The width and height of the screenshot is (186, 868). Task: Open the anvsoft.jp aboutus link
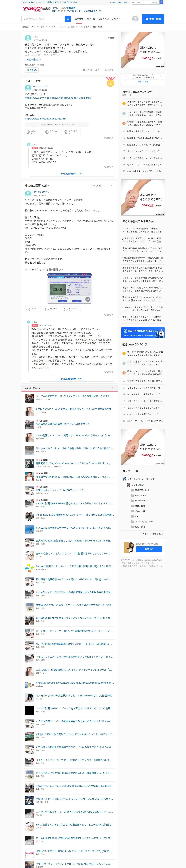[46, 119]
